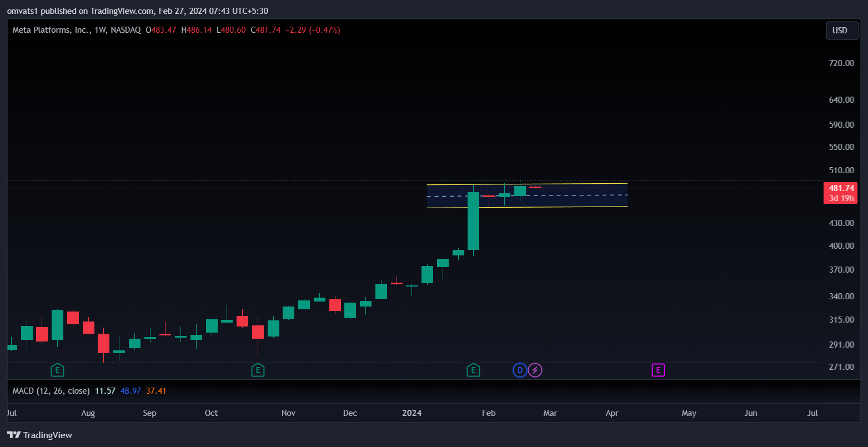Click the 370.00 price axis label
The image size is (868, 447).
[x=841, y=270]
